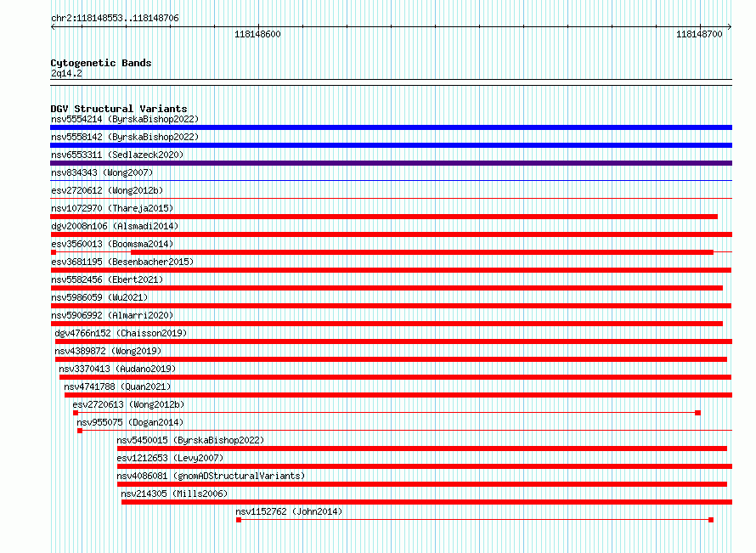Open the esv2720612 (Wong2012b) label

(107, 190)
